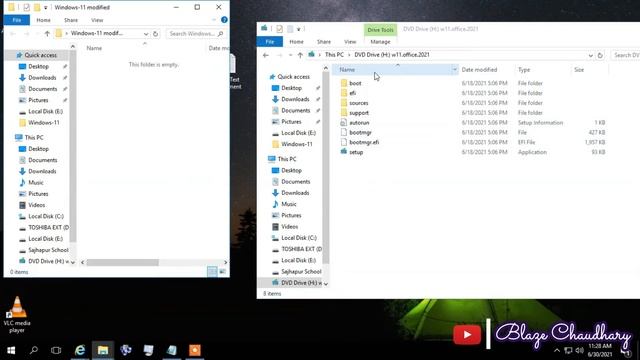Click the orange app icon on taskbar
This screenshot has height=360, width=640.
pos(195,350)
